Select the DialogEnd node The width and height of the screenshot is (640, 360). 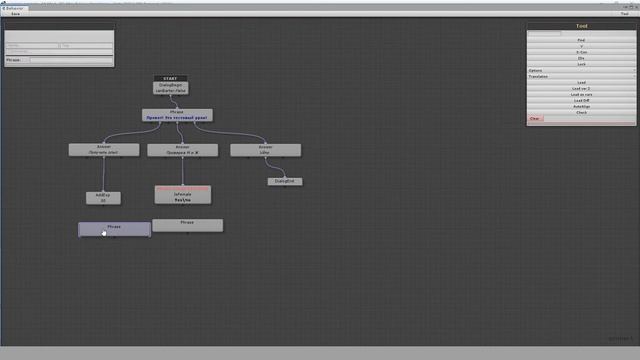[285, 181]
